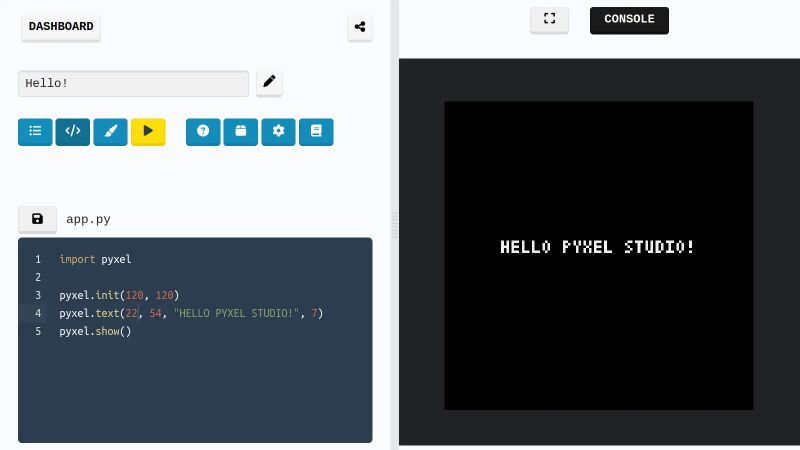Open the file list icon button

coord(35,132)
